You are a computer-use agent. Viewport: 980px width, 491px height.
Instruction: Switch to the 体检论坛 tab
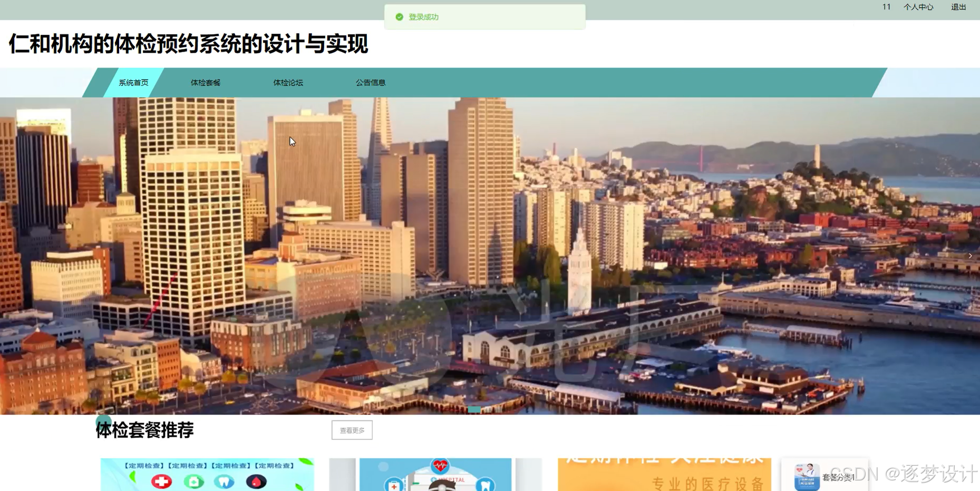coord(288,82)
